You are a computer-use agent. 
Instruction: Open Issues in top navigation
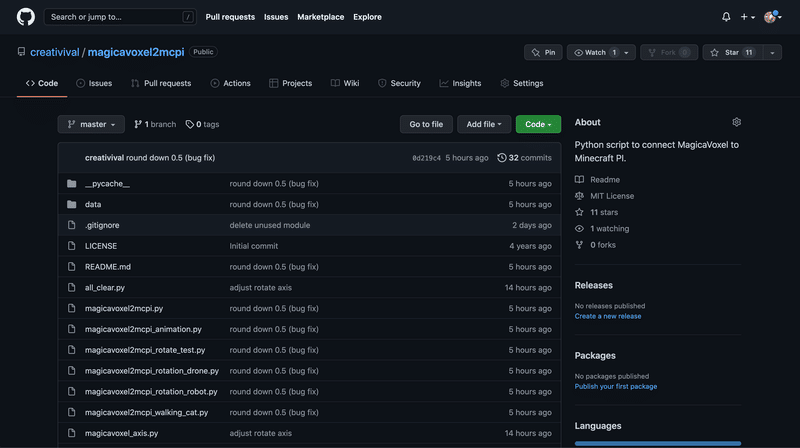(276, 17)
